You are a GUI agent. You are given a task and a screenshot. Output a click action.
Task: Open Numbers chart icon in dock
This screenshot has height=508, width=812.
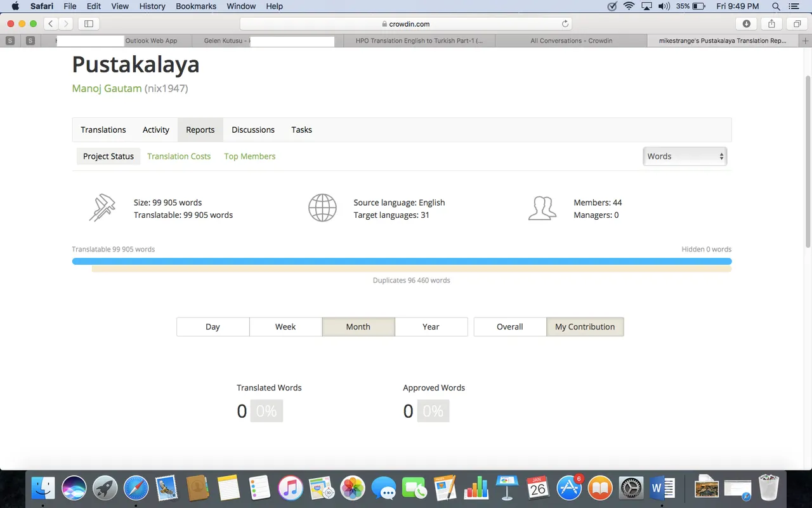coord(476,488)
